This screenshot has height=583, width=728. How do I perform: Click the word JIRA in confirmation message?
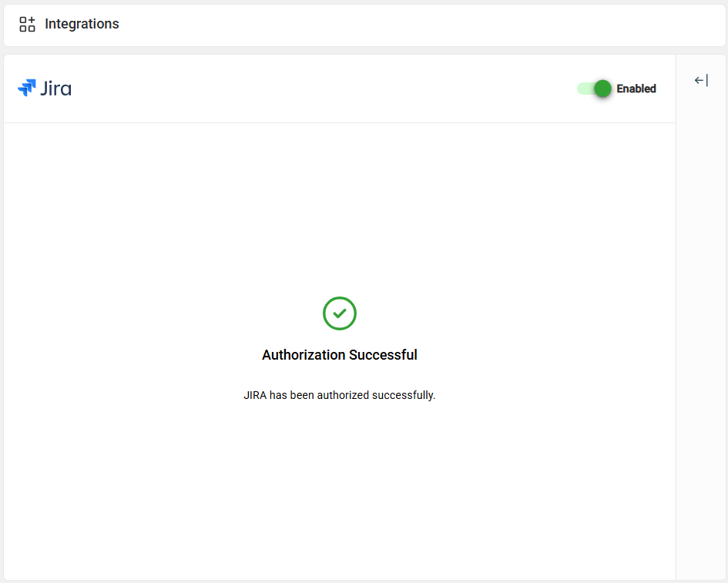(x=255, y=395)
